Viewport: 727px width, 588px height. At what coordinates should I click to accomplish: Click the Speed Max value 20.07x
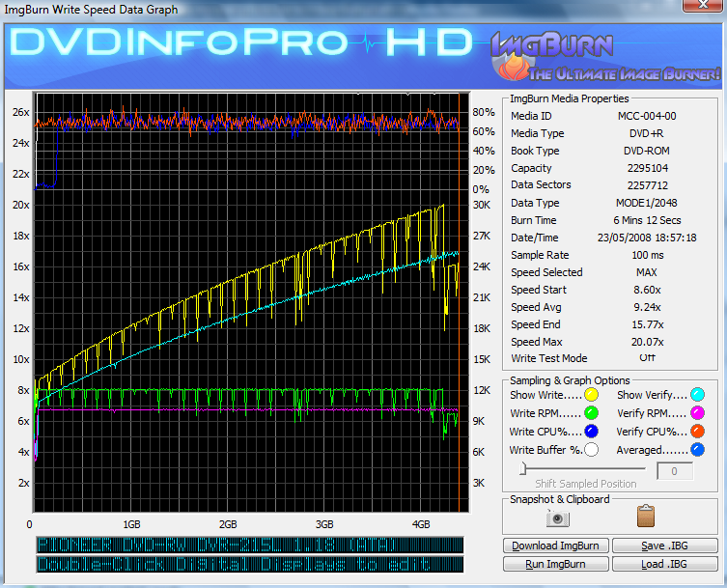[648, 342]
